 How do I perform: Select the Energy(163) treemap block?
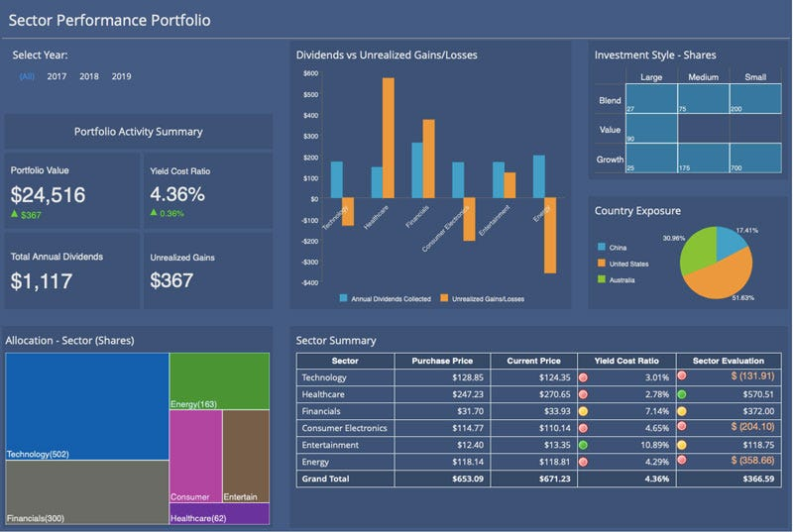(219, 380)
